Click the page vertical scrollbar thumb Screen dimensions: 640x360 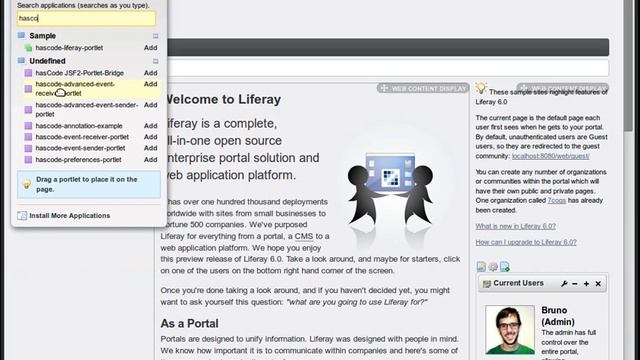pos(628,65)
